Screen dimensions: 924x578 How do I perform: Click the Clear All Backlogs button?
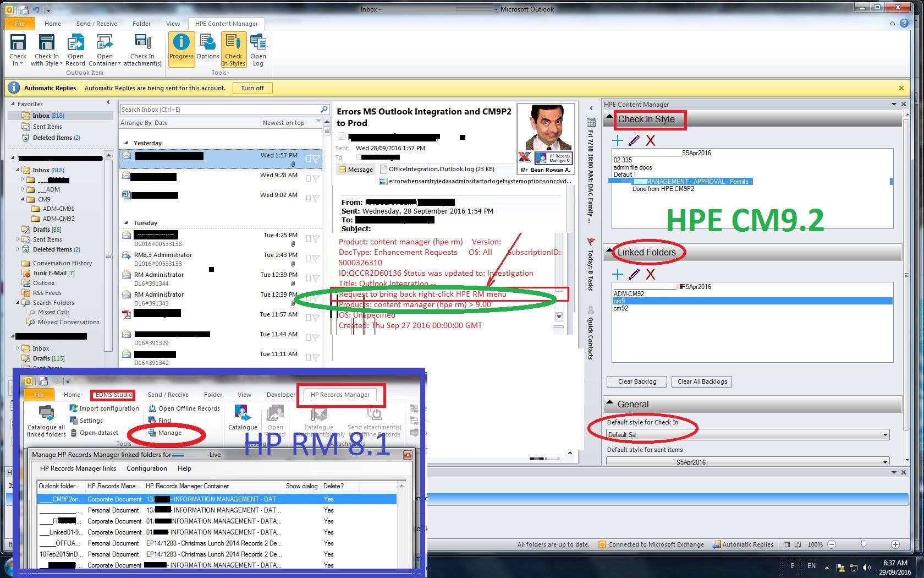(702, 381)
